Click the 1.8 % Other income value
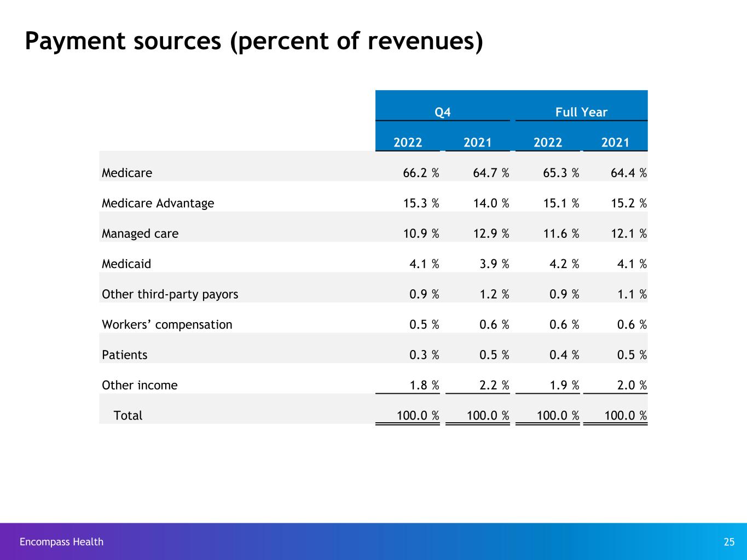The width and height of the screenshot is (747, 560). (x=424, y=386)
